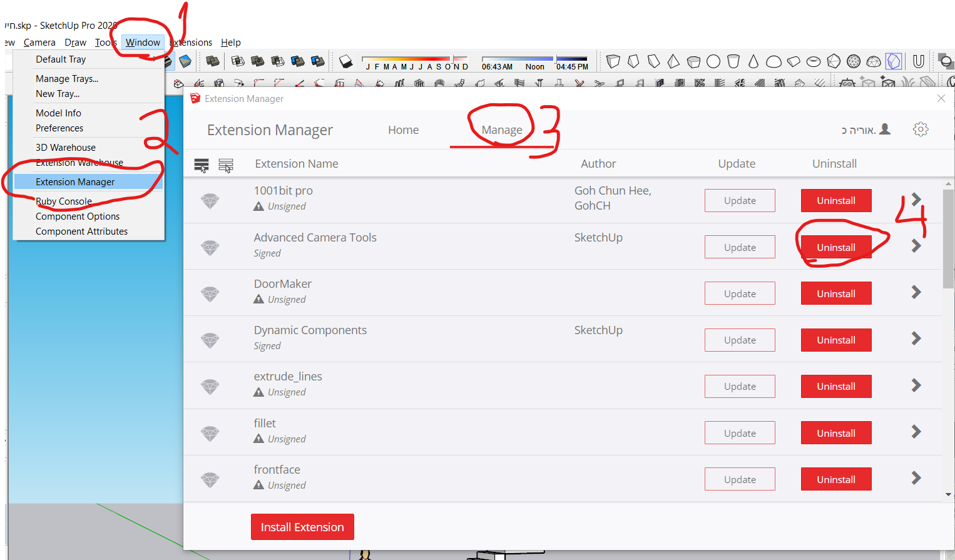Click the Install Extension button
Image resolution: width=955 pixels, height=560 pixels.
[x=302, y=527]
